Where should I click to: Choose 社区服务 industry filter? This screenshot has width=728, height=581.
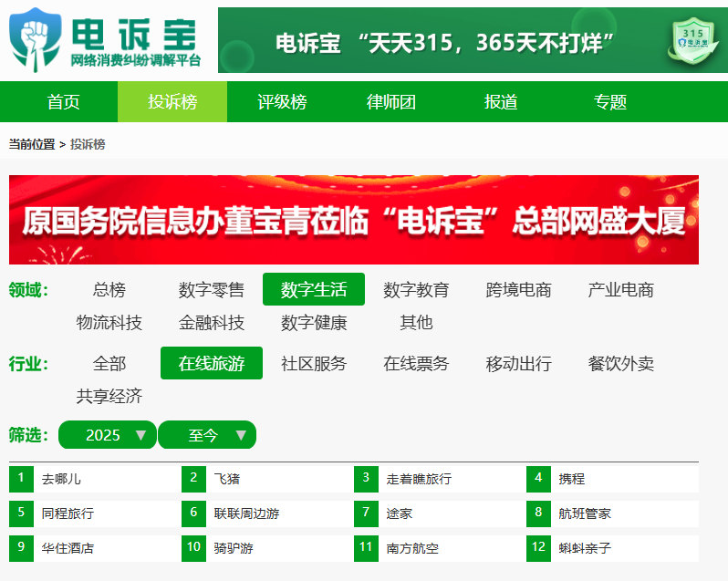[x=314, y=363]
